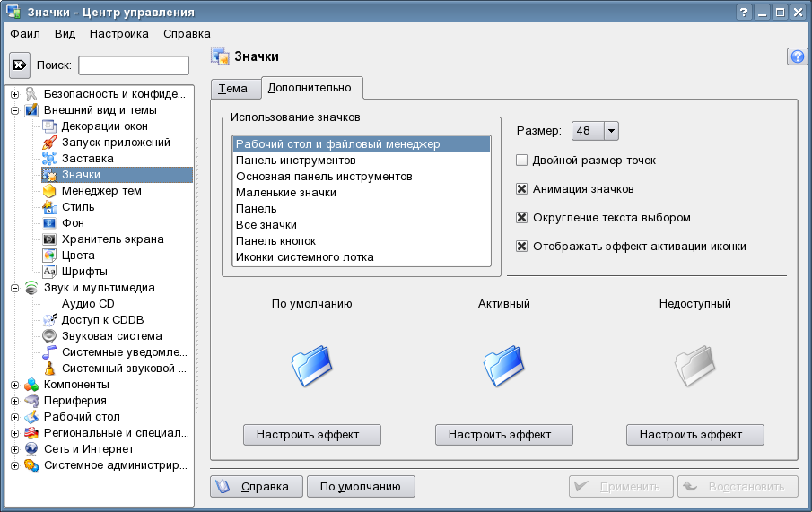Click the default blue folder preview icon
812x512 pixels.
tap(311, 366)
